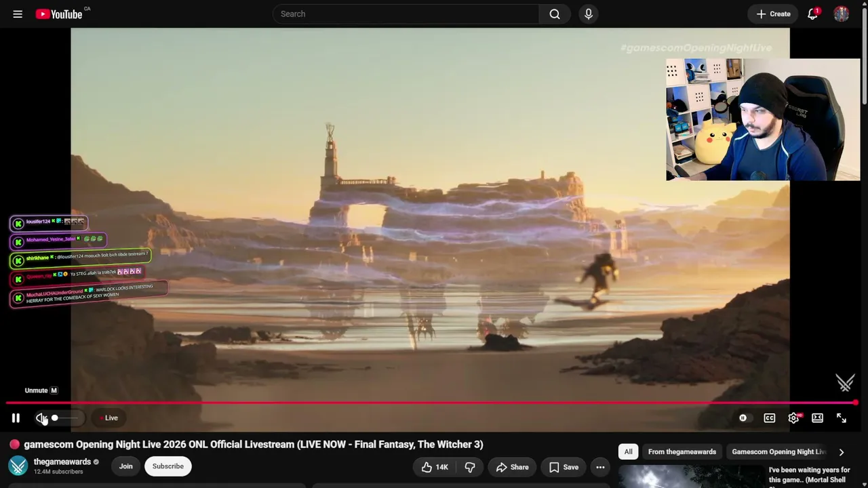Switch to theater mode

[x=817, y=418]
